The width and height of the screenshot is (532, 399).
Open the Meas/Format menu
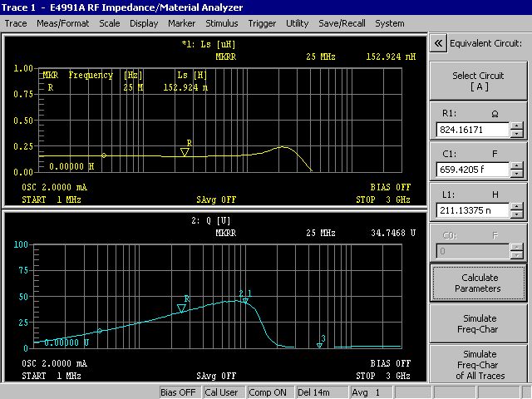(x=63, y=23)
